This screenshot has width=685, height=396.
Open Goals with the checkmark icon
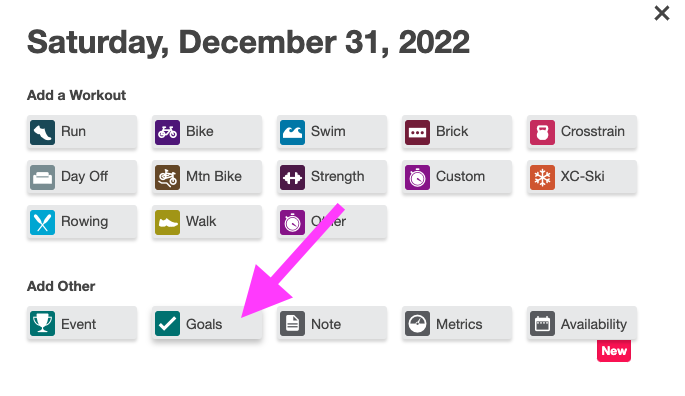click(x=207, y=323)
